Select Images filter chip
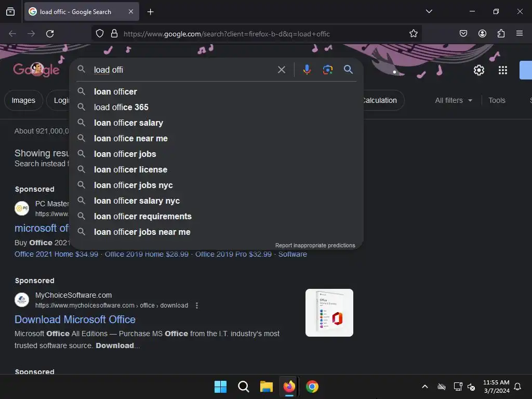532x399 pixels. point(23,100)
